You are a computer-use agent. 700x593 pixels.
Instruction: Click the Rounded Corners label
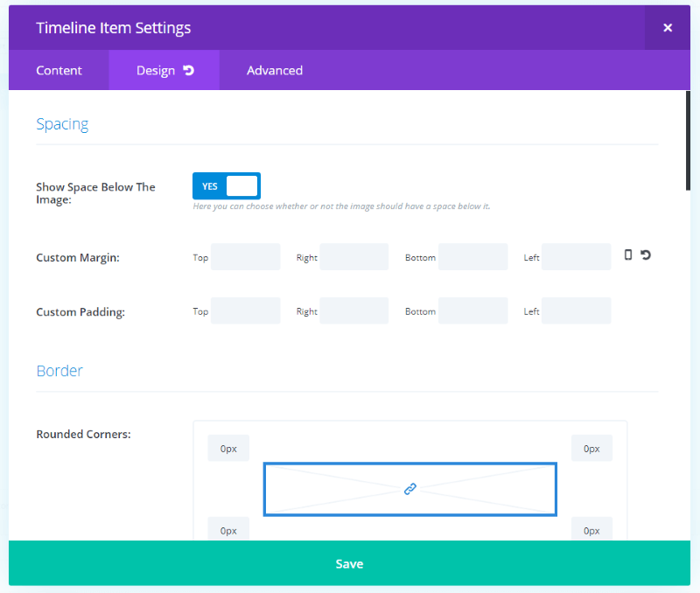tap(83, 434)
